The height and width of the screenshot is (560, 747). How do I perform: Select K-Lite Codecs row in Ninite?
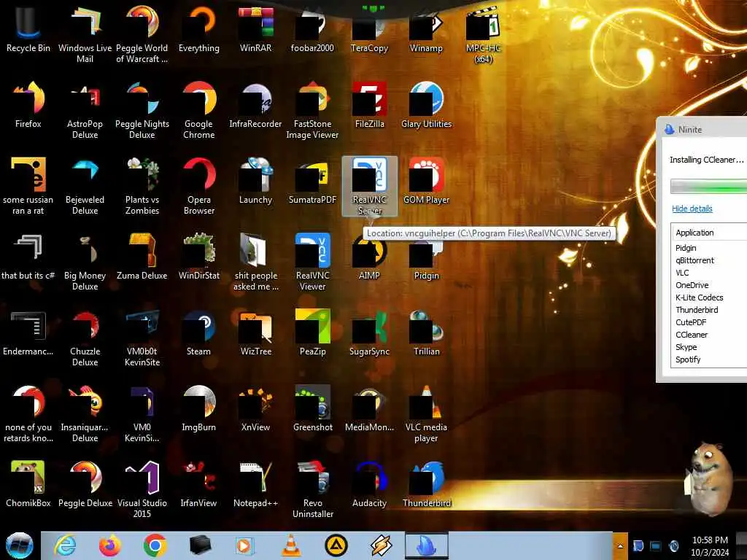[x=709, y=297]
